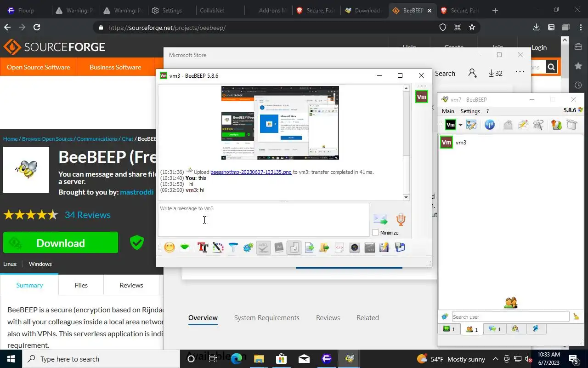Viewport: 588px width, 368px height.
Task: Open emoticon picker in vm3 chat toolbar
Action: click(170, 247)
